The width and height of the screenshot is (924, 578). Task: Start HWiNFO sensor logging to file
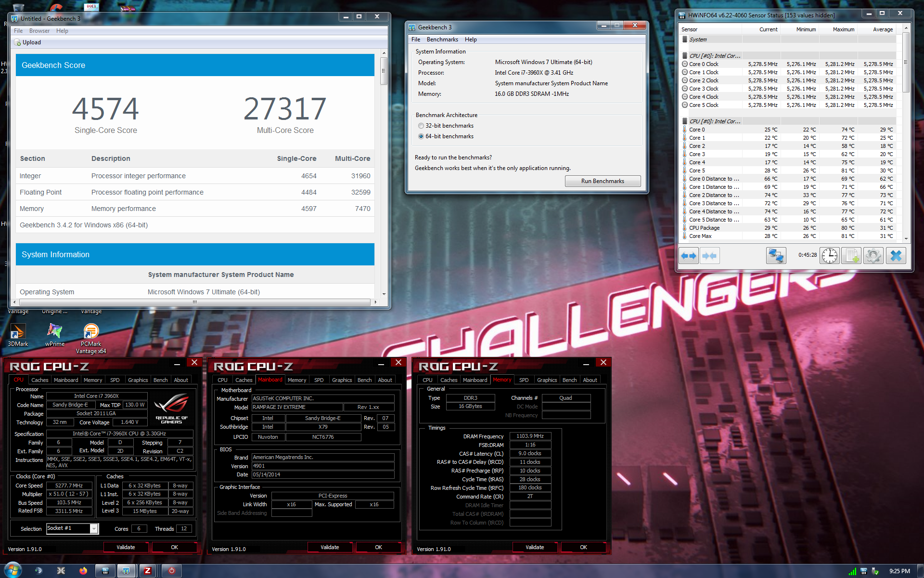tap(851, 256)
